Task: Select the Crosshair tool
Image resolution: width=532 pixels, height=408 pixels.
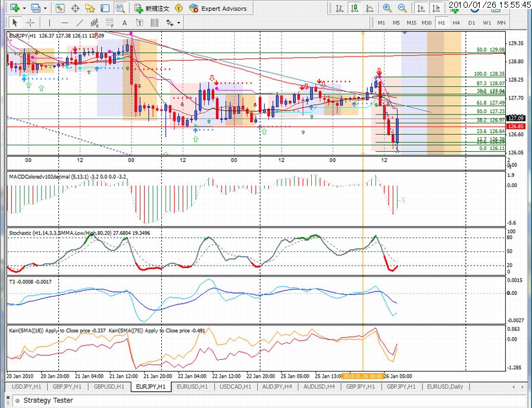Action: (x=30, y=23)
